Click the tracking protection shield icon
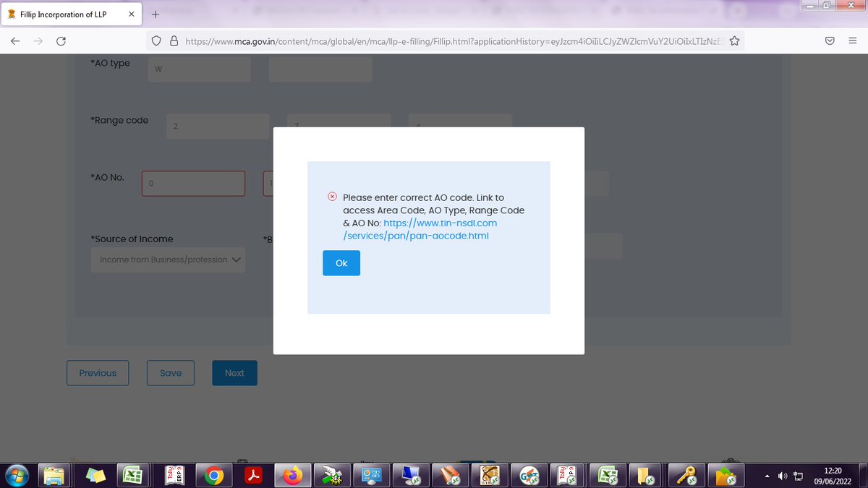This screenshot has height=488, width=868. coord(156,41)
